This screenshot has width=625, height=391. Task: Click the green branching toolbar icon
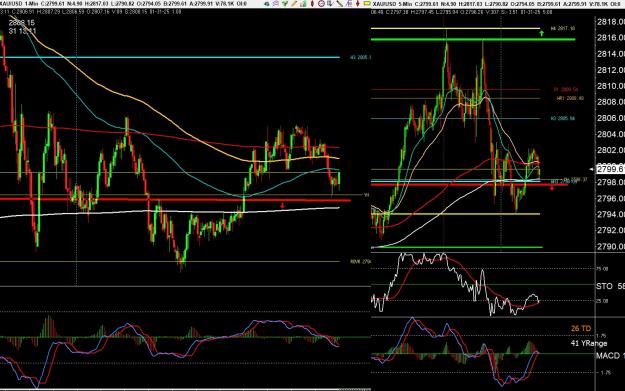285,4
